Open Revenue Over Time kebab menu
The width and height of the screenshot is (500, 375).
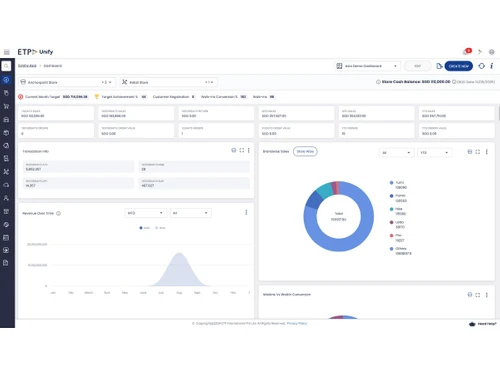click(x=246, y=212)
